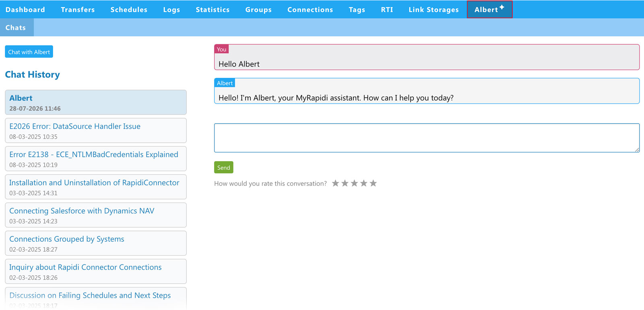Start a new Chat with Albert

29,52
